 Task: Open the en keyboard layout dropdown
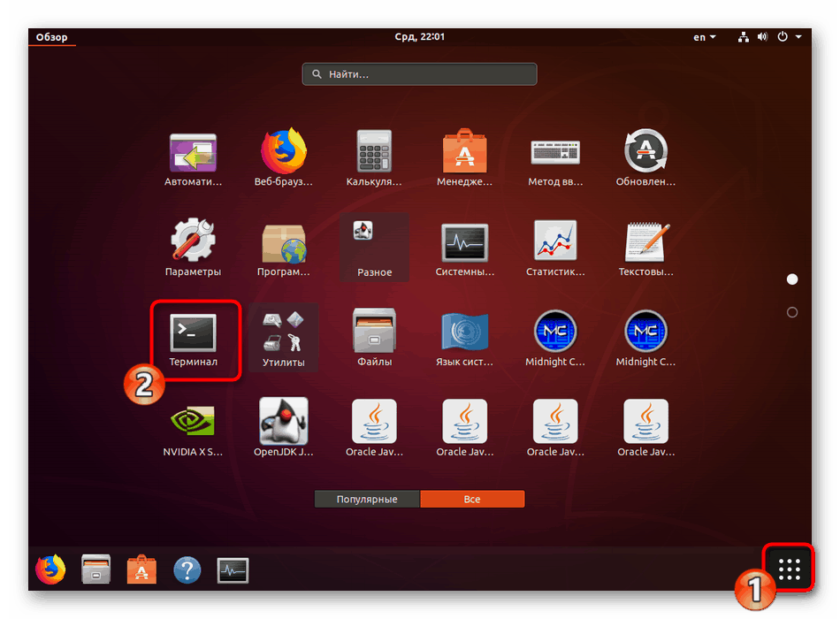tap(705, 37)
